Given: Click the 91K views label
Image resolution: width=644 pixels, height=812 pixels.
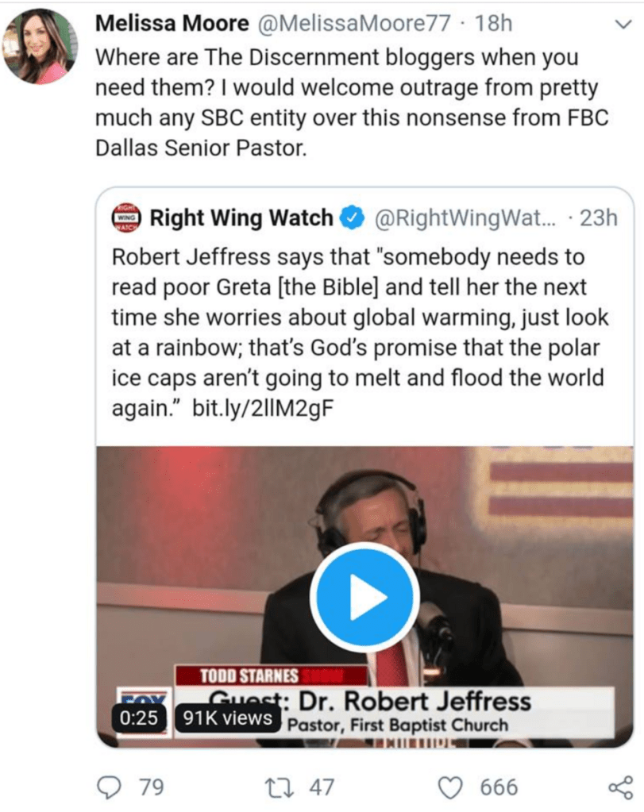Looking at the screenshot, I should pyautogui.click(x=227, y=718).
